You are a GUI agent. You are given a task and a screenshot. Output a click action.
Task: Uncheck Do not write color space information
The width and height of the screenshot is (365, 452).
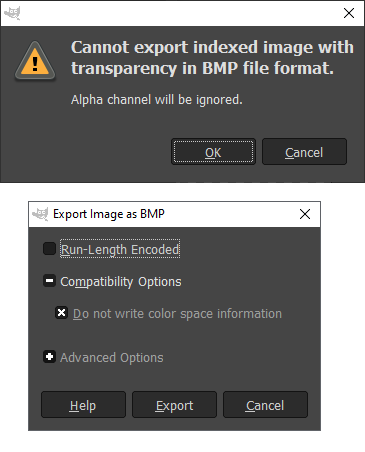[x=61, y=313]
